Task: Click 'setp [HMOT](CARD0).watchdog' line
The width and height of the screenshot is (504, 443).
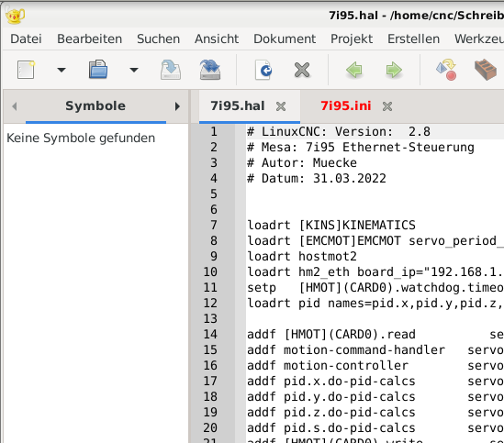Action: click(x=375, y=287)
